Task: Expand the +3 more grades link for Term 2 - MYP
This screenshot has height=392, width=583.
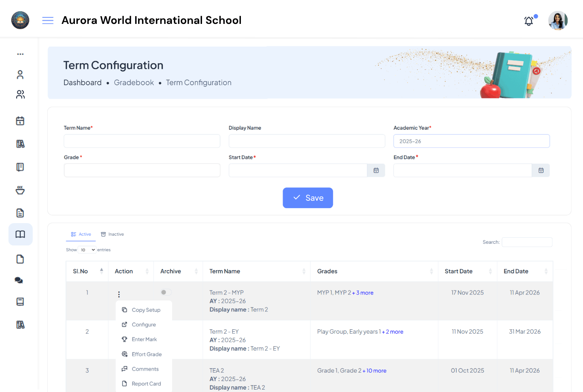Action: pos(363,292)
